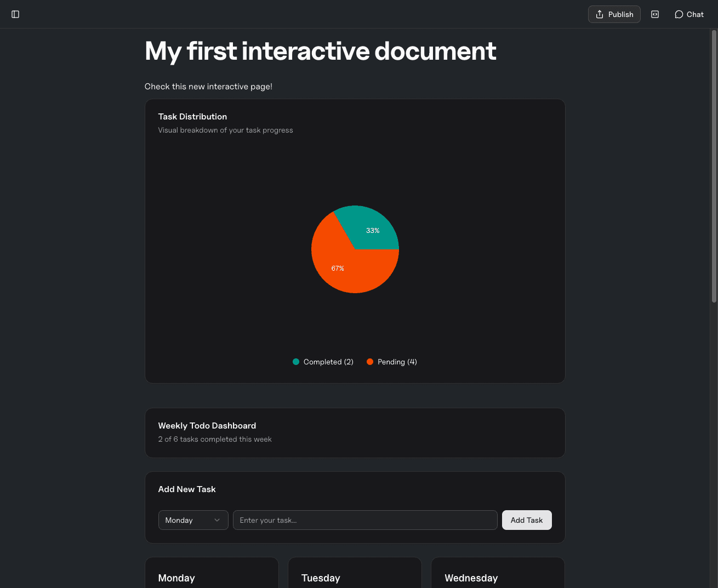Click the Tuesday column header

321,578
